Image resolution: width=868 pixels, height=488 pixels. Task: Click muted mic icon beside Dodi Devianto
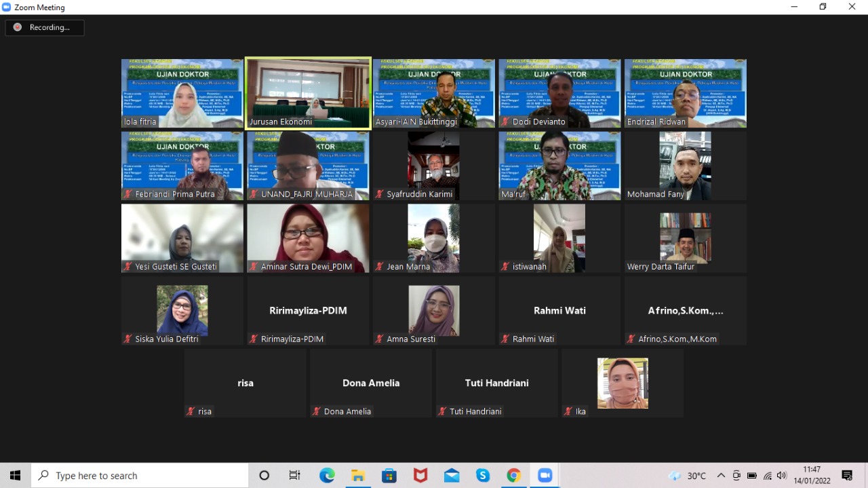pyautogui.click(x=505, y=122)
